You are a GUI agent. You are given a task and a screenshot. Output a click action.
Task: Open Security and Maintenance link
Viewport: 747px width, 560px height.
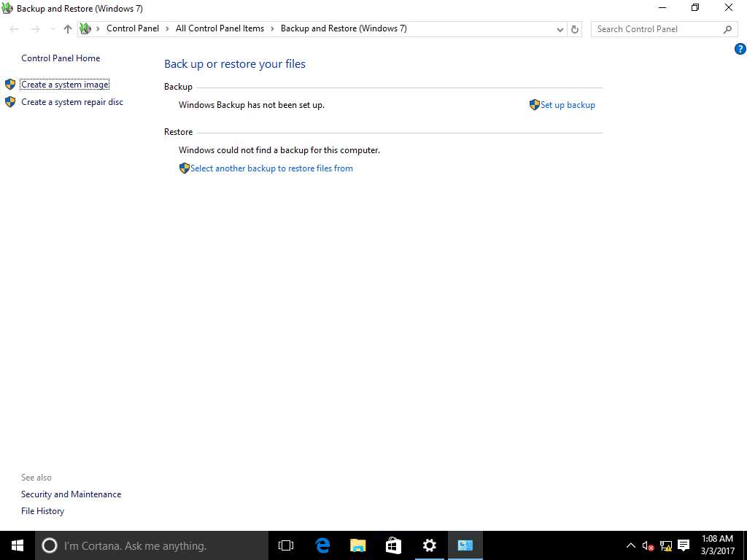(71, 494)
